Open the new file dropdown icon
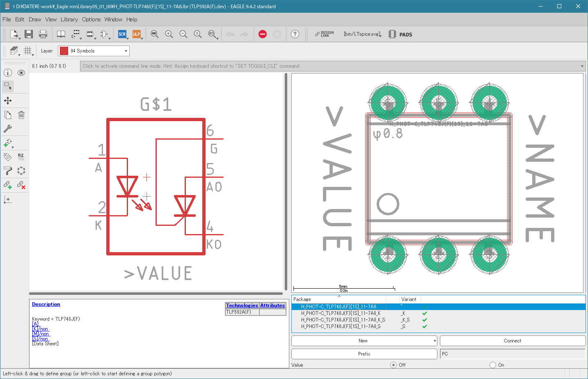Screen dimensions: 588x379 point(14,34)
